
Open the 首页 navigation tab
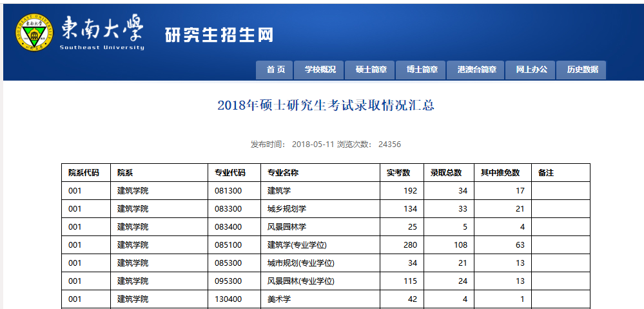point(275,70)
